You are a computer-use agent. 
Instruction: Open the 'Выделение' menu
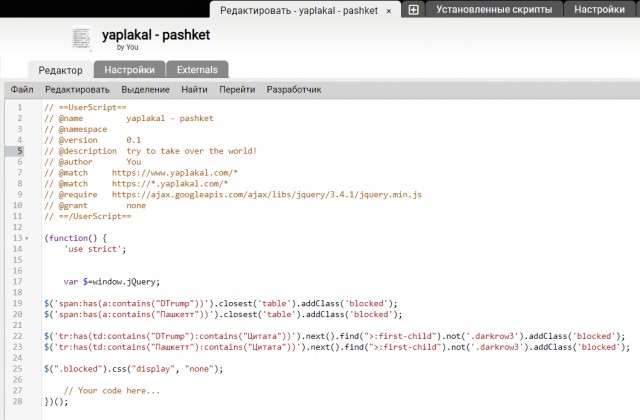(x=145, y=90)
